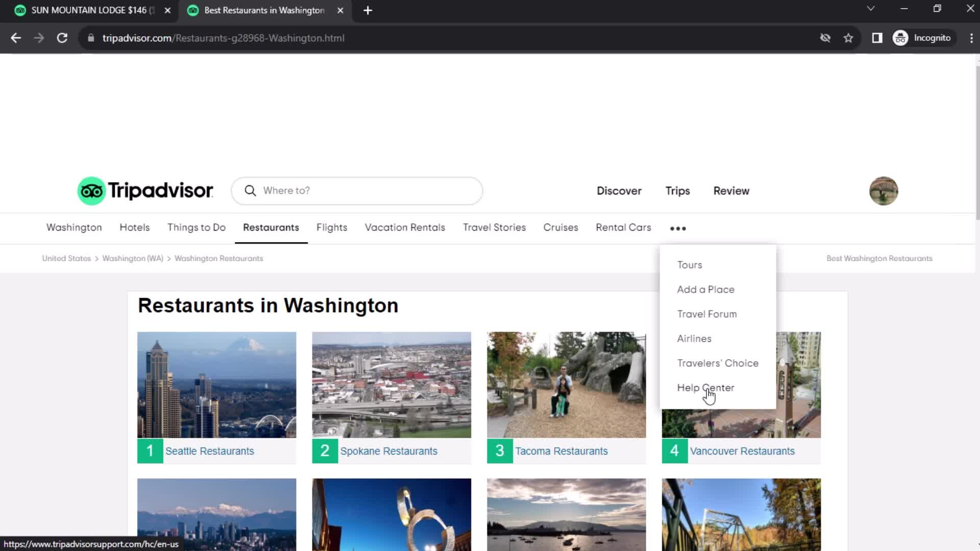Click the Washington breadcrumb link
This screenshot has height=551, width=980.
pyautogui.click(x=132, y=258)
